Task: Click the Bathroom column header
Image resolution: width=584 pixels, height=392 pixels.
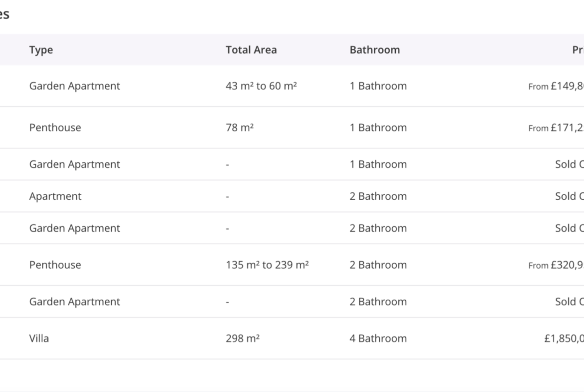Action: coord(374,50)
